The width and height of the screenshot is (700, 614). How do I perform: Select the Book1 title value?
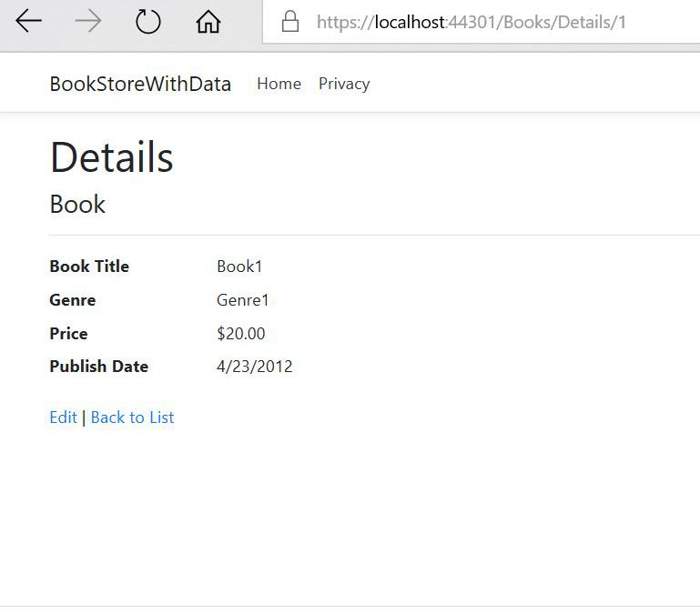(x=239, y=267)
